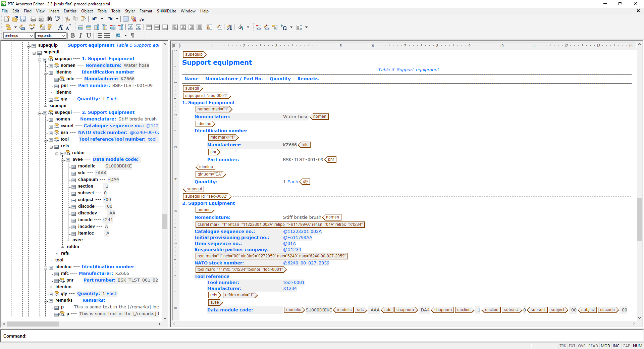Viewport: 644px width, 349px height.
Task: Insert an equation with the square-root icon
Action: tap(142, 19)
